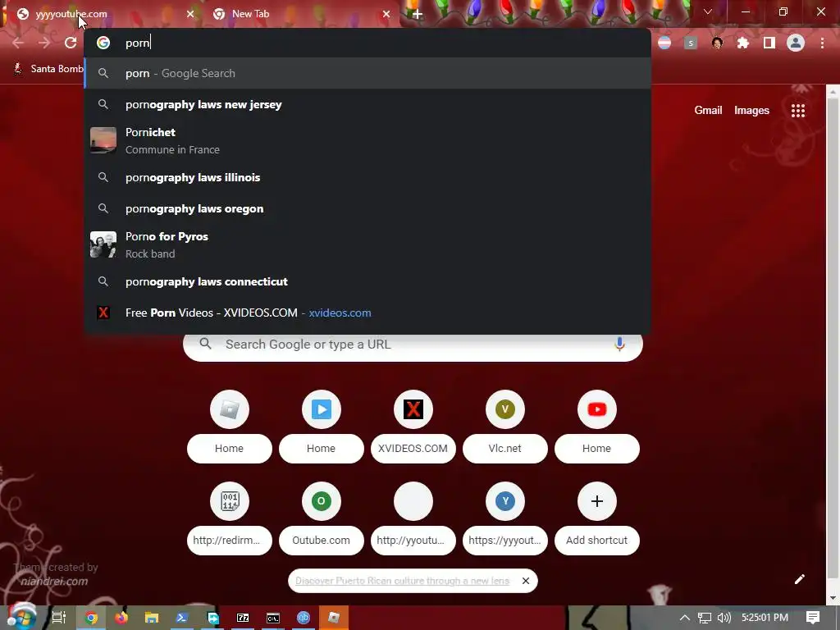
Task: Select 'pornography laws new jersey' suggestion
Action: coord(367,104)
